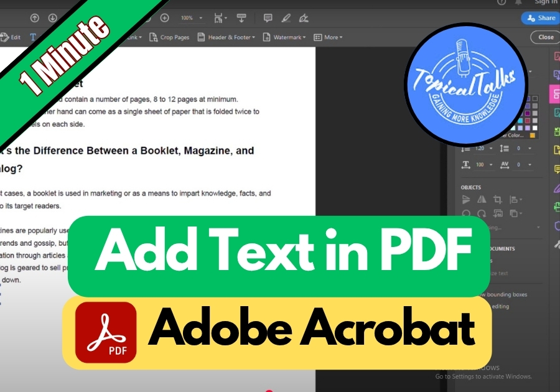The height and width of the screenshot is (392, 560).
Task: Click the AV character spacing icon
Action: click(x=504, y=165)
